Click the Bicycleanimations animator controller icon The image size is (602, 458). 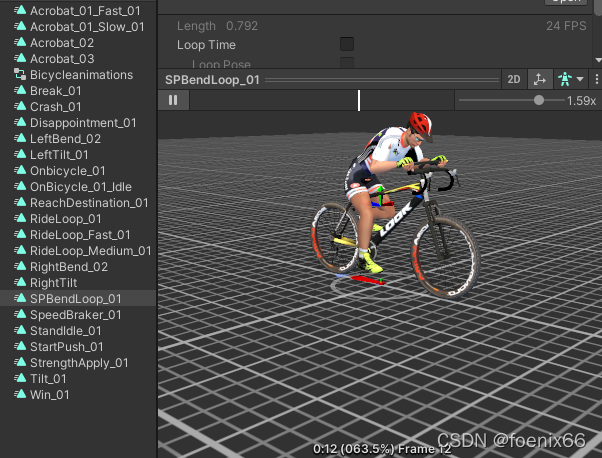pyautogui.click(x=20, y=74)
